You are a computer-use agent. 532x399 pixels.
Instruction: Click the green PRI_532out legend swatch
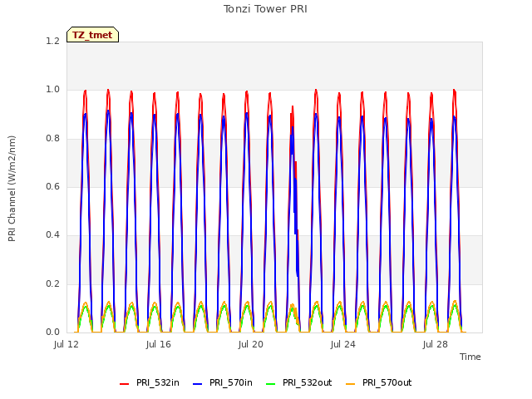coord(271,384)
